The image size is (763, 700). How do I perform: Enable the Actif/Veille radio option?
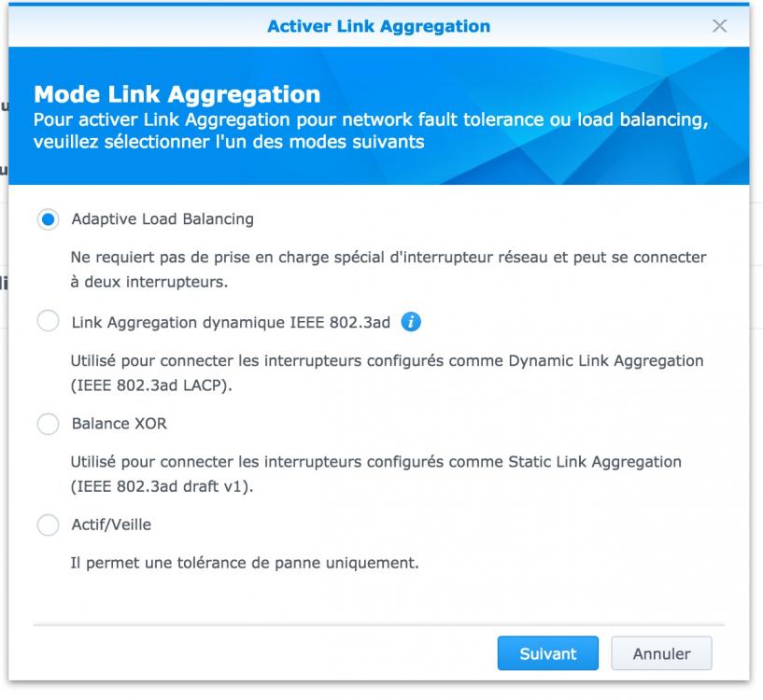pos(49,525)
